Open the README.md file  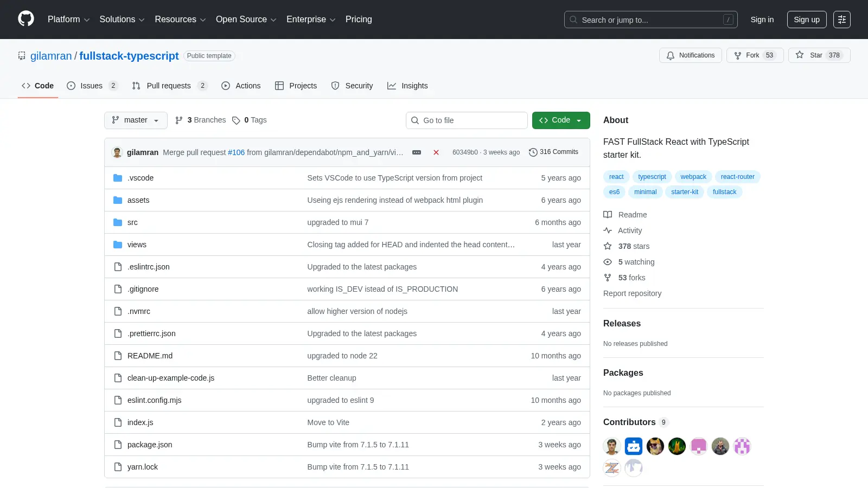[x=150, y=356]
